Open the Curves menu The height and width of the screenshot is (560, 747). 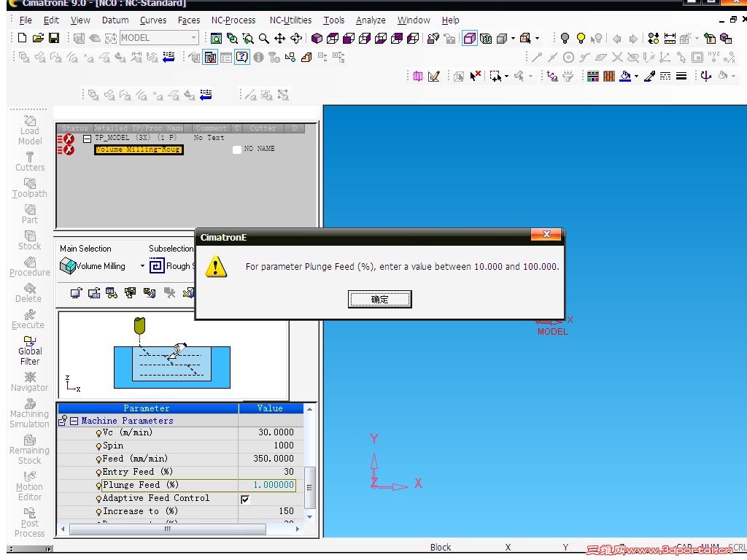[x=153, y=20]
